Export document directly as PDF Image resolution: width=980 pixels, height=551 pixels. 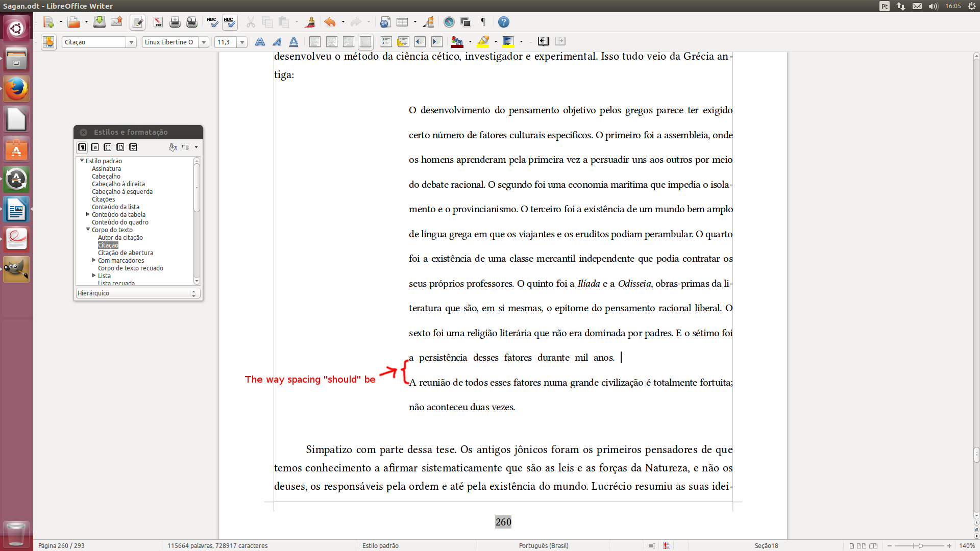(x=158, y=22)
